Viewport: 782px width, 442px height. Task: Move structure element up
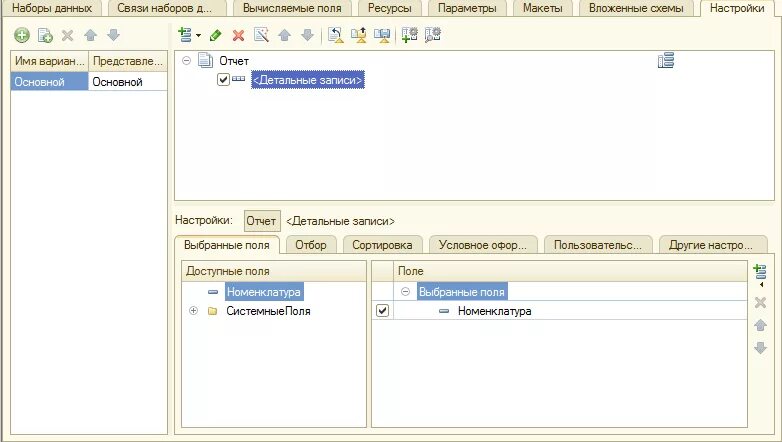(x=284, y=35)
